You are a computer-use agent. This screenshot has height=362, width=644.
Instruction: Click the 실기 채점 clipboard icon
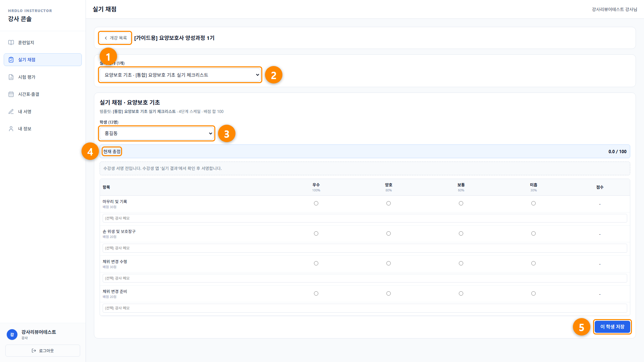11,60
